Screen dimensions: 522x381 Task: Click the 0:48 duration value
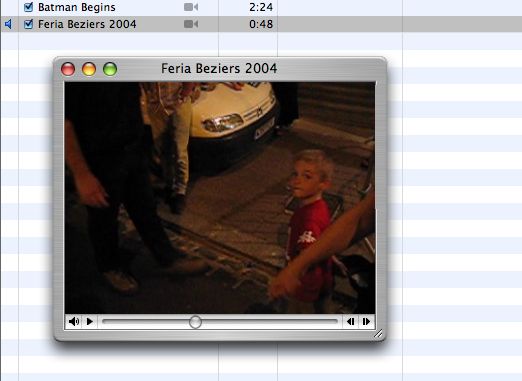pyautogui.click(x=261, y=24)
